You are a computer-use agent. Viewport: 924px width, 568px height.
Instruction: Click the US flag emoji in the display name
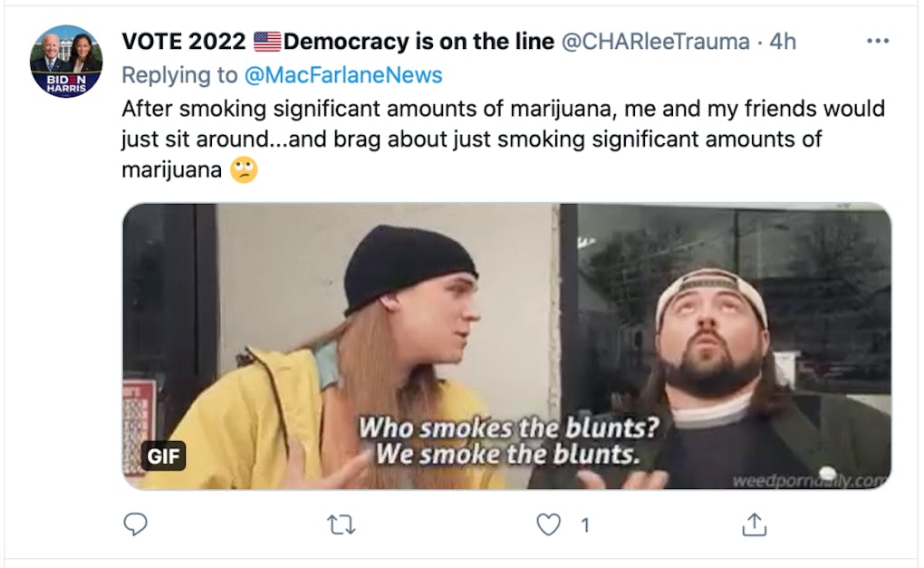267,42
